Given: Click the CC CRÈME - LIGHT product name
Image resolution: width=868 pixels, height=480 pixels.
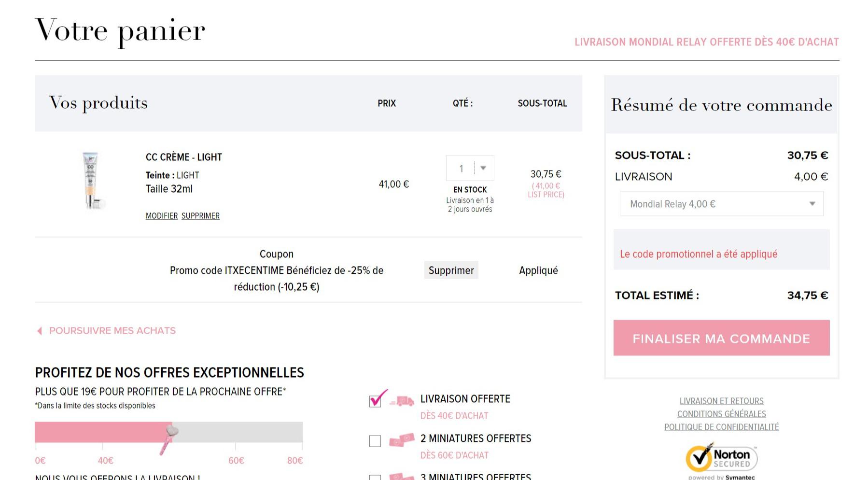Looking at the screenshot, I should 184,157.
